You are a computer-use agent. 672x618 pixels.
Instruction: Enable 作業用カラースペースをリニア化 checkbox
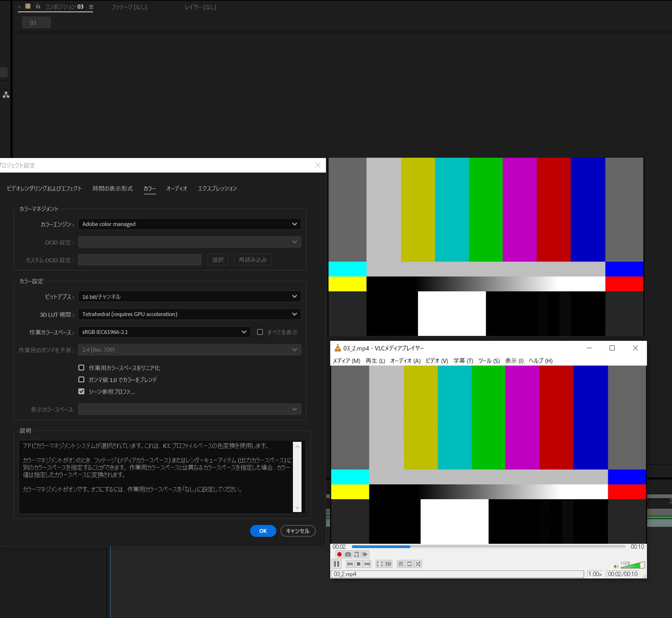(x=81, y=368)
